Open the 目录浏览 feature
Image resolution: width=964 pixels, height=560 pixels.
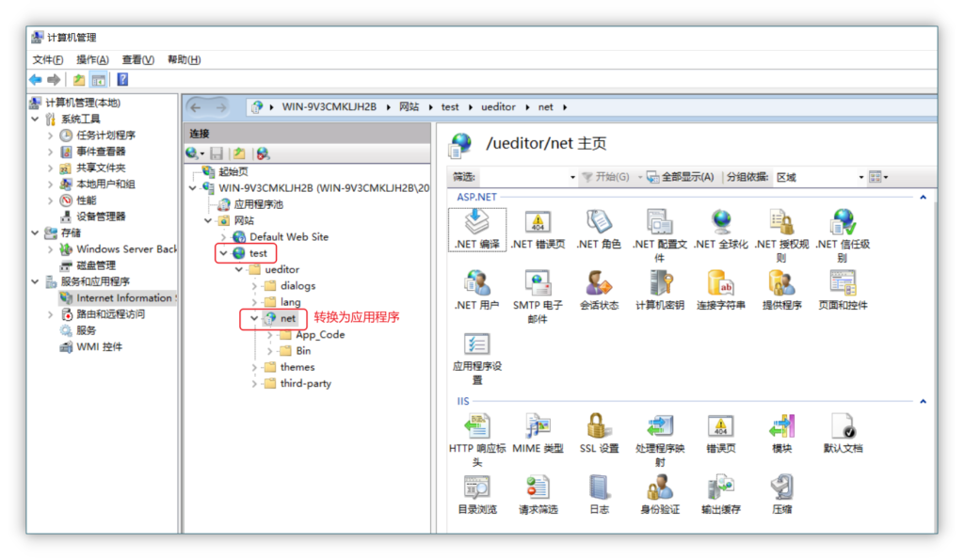[477, 495]
